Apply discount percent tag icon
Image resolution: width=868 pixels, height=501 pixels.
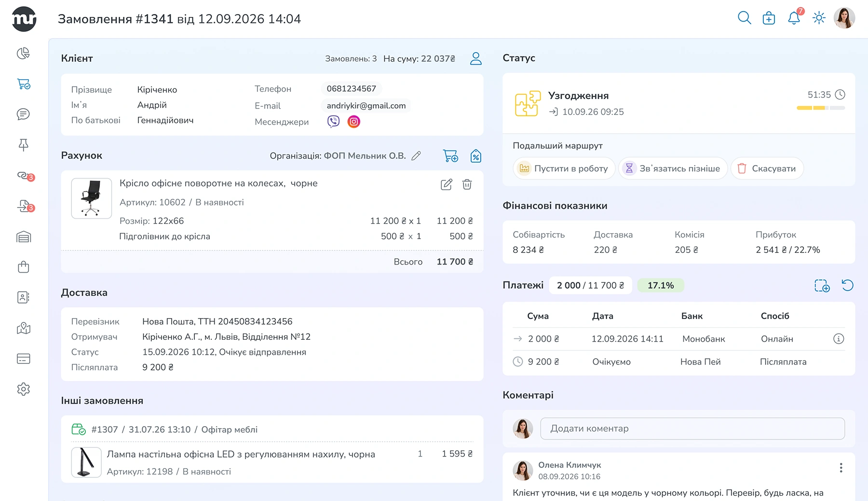476,156
